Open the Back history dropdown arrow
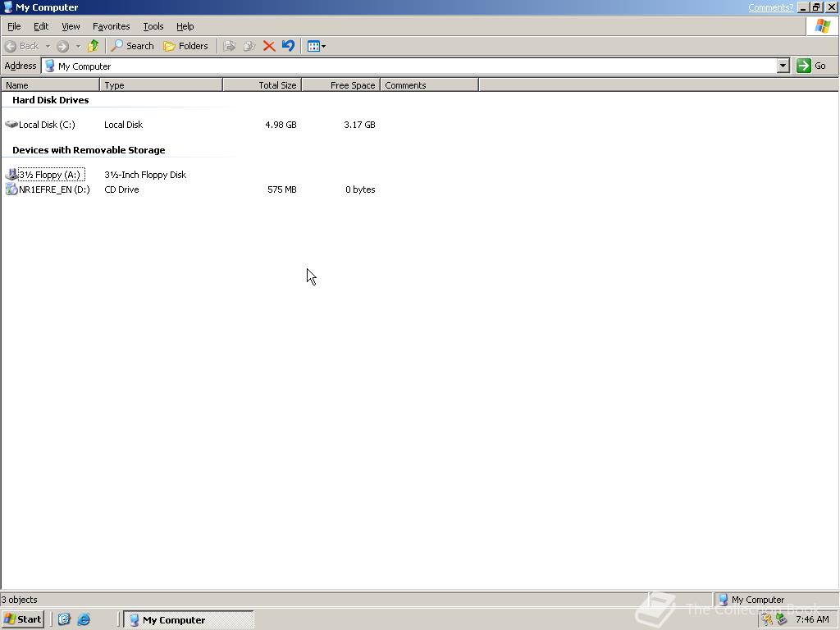The width and height of the screenshot is (840, 630). click(x=48, y=46)
